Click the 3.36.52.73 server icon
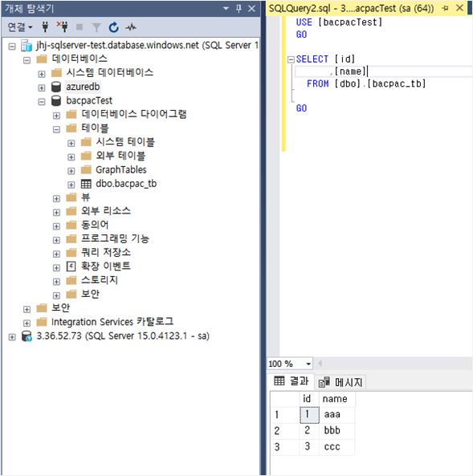The height and width of the screenshot is (476, 473). click(27, 336)
